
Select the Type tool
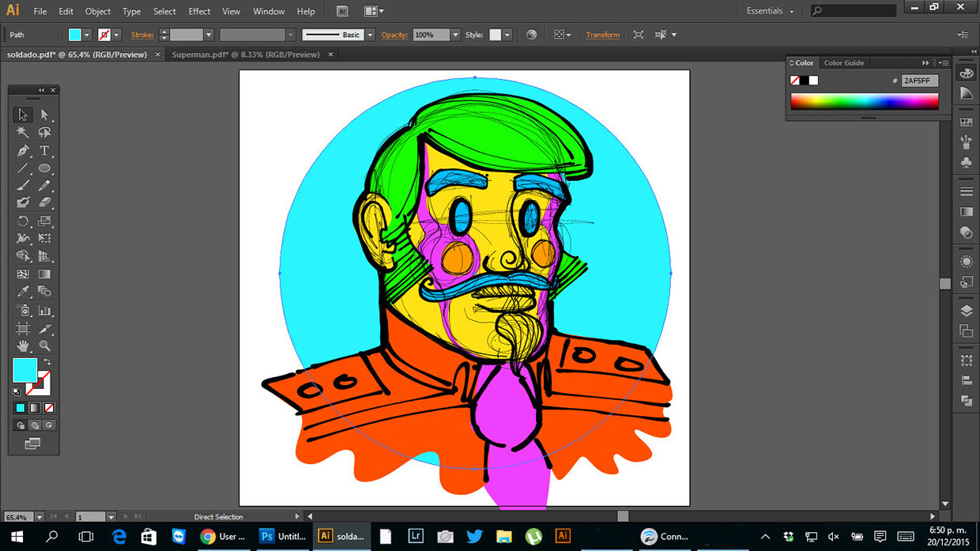point(44,150)
